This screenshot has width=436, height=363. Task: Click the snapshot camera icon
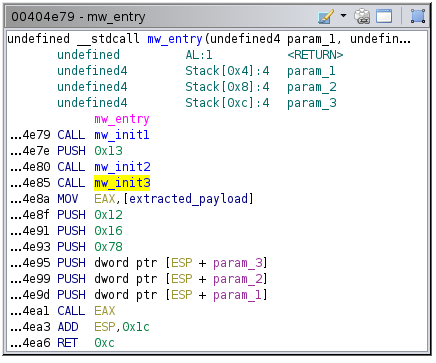(362, 16)
